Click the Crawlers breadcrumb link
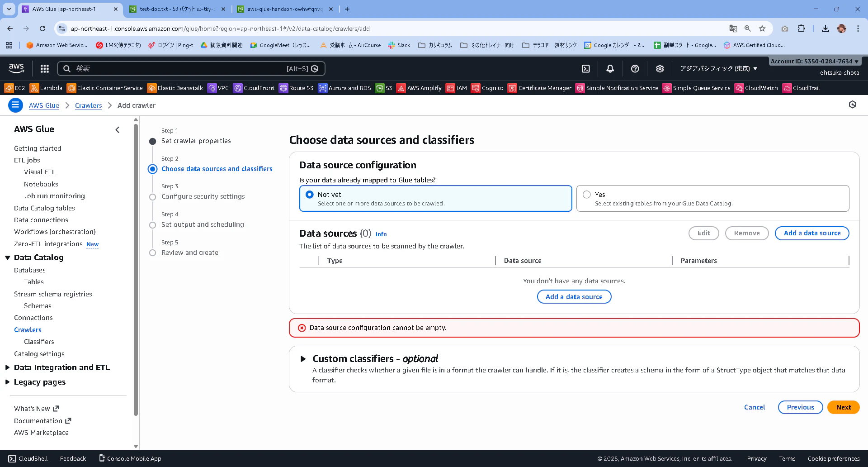868x467 pixels. pos(89,105)
